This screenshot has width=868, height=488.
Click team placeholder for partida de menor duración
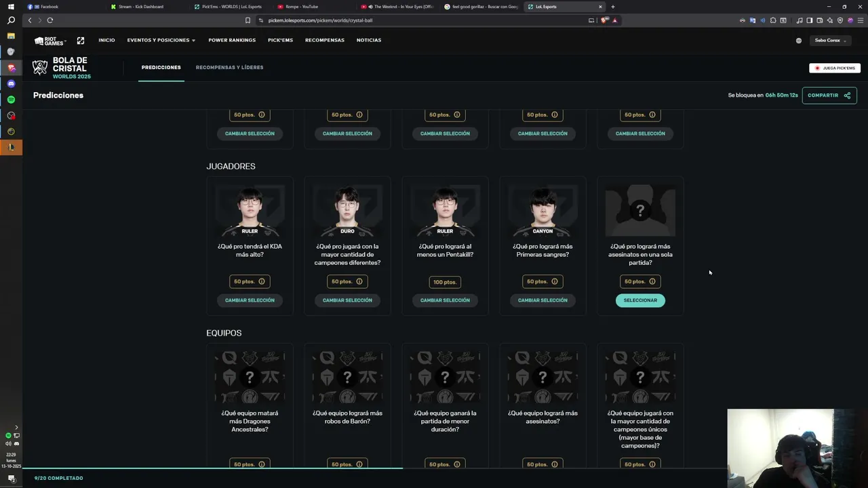(x=445, y=378)
